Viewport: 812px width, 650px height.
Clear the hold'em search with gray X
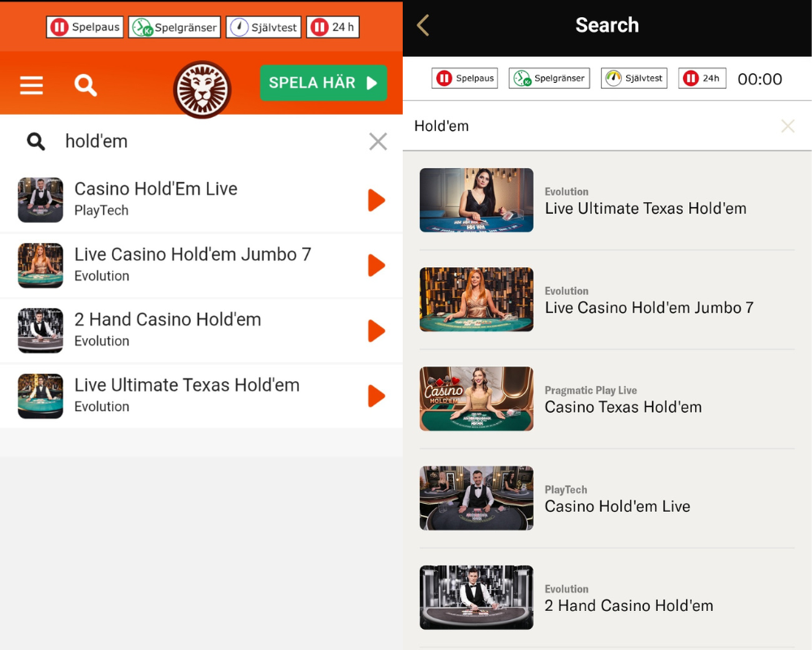378,141
